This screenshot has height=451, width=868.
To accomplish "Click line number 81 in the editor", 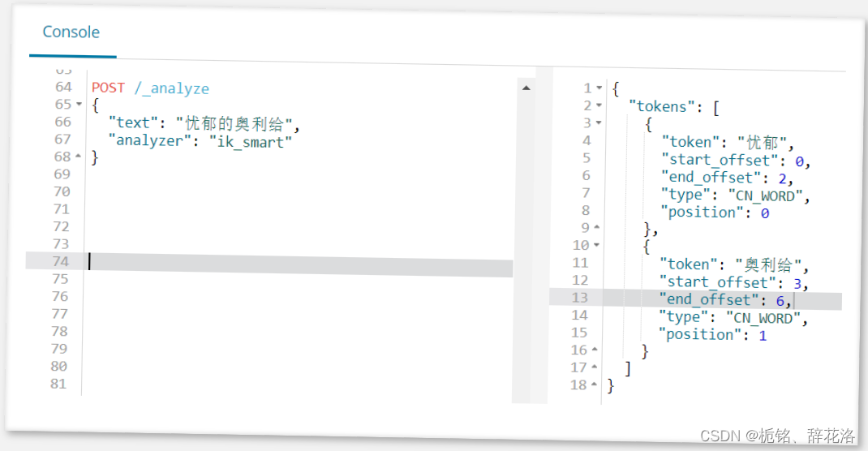I will click(x=58, y=384).
